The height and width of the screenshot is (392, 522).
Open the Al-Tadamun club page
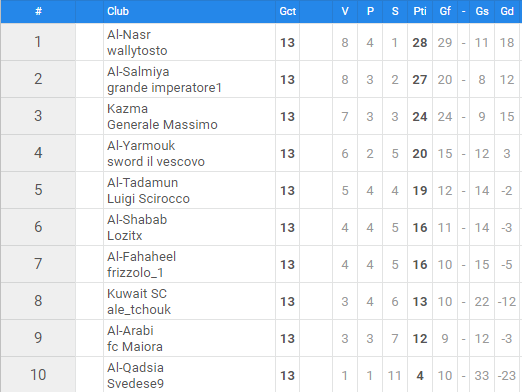pyautogui.click(x=142, y=183)
